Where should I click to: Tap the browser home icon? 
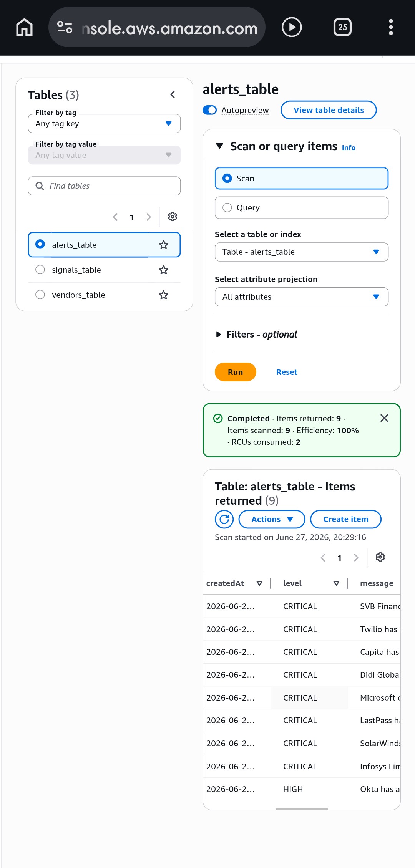click(24, 27)
